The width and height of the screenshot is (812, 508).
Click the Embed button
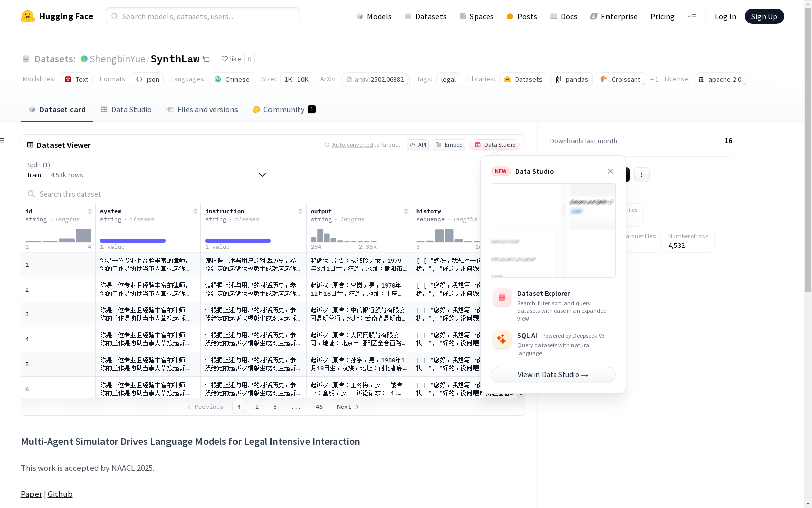coord(449,145)
